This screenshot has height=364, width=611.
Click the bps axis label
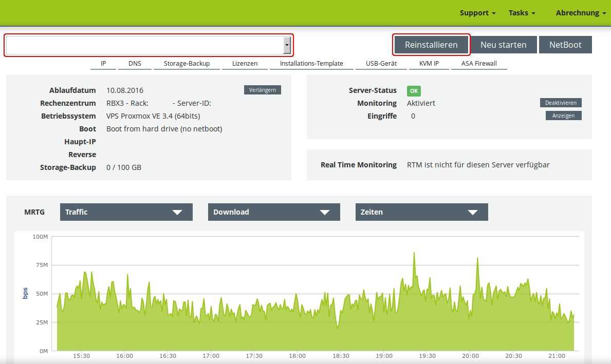[25, 294]
